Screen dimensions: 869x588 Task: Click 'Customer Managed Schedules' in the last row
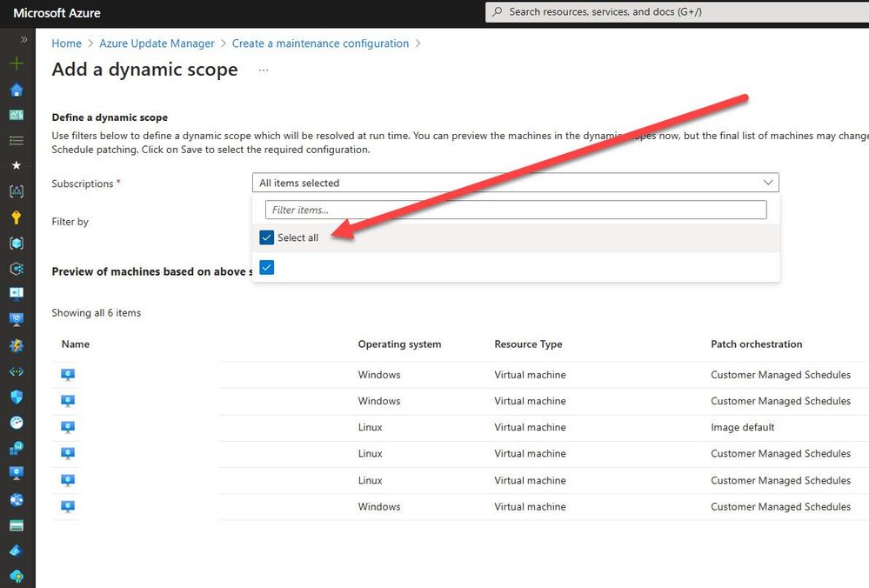click(781, 506)
